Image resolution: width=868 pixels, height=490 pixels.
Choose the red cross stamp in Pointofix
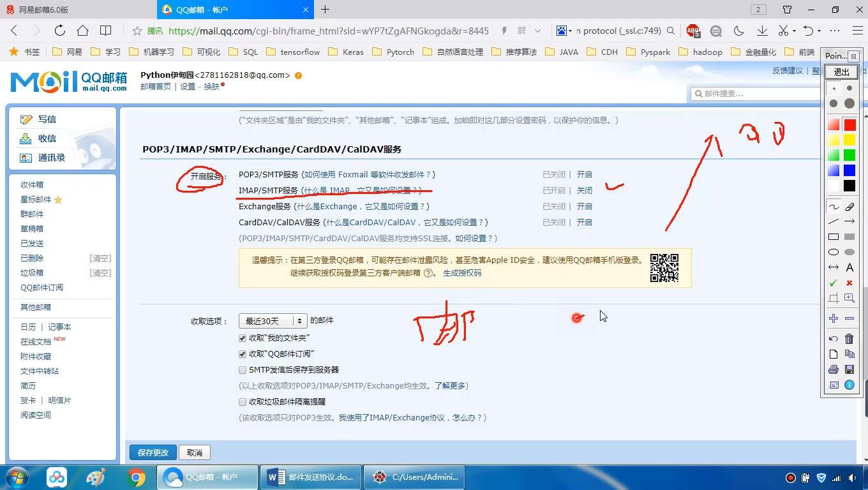coord(849,283)
